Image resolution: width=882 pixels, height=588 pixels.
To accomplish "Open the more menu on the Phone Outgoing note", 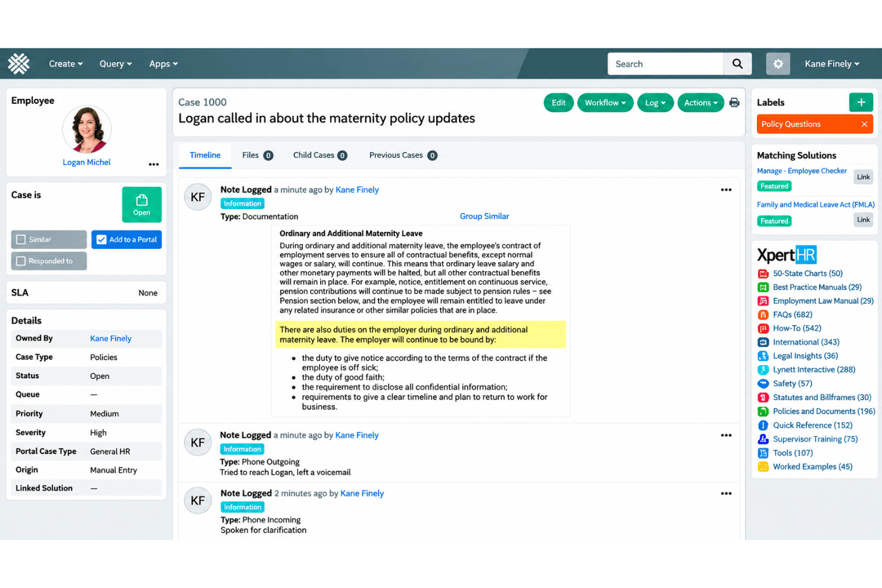I will (x=726, y=435).
